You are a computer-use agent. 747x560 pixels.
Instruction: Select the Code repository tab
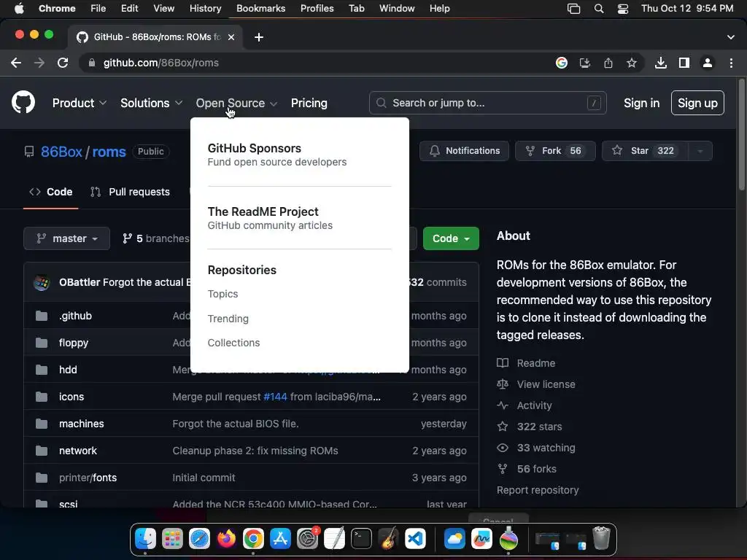click(50, 192)
